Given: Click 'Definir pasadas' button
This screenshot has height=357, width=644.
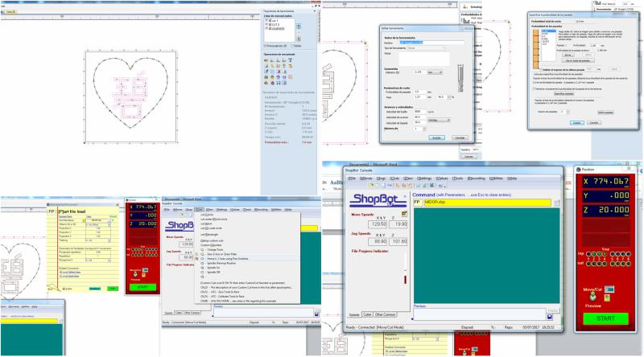Looking at the screenshot, I should 606,113.
